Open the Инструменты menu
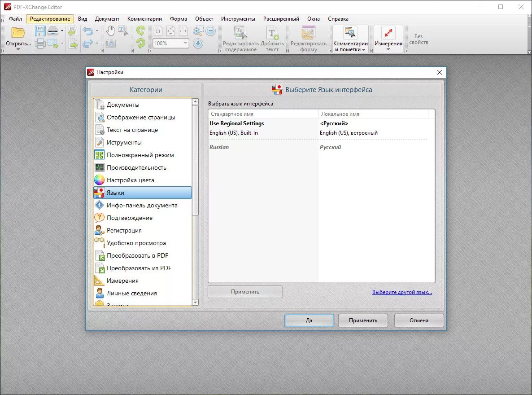 coord(238,19)
